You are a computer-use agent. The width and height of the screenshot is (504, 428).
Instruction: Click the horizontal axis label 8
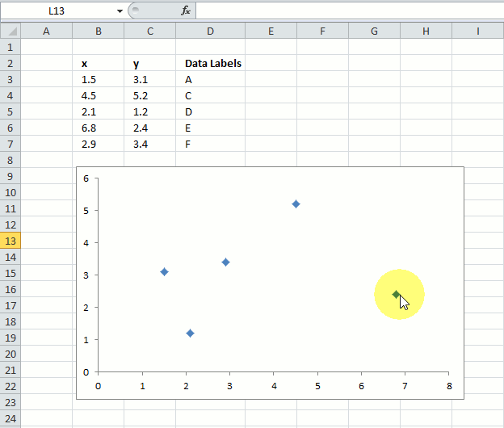448,385
